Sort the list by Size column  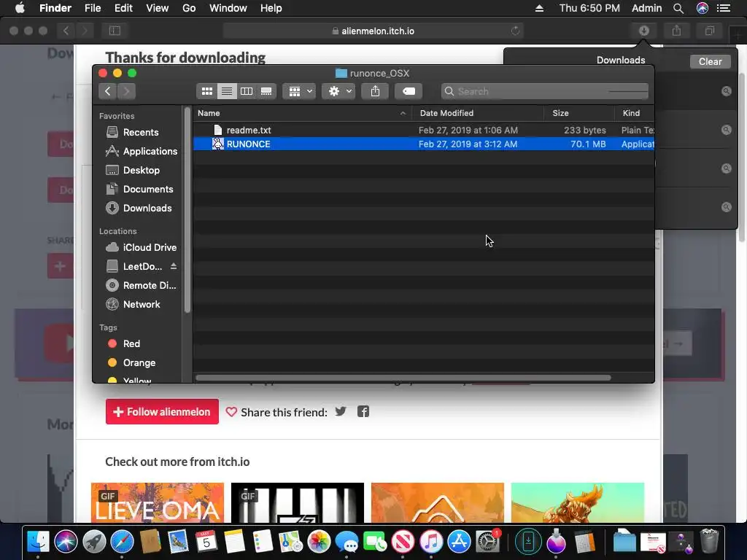pos(579,113)
